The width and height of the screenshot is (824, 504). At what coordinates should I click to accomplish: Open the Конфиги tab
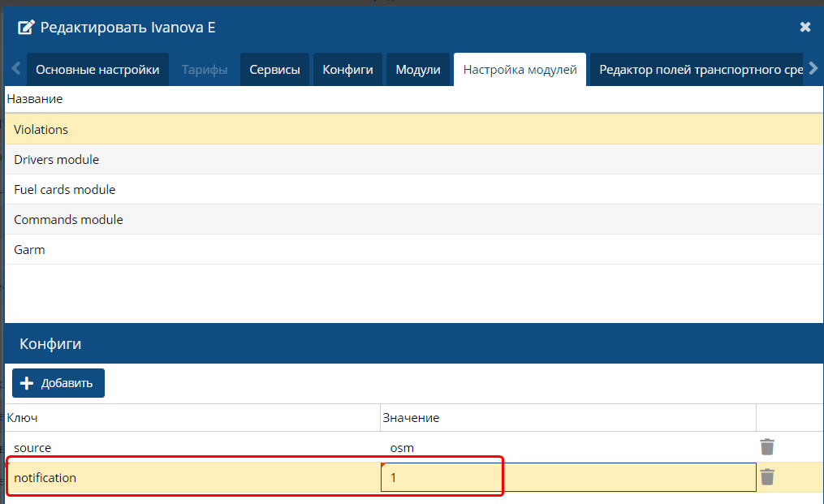coord(347,70)
